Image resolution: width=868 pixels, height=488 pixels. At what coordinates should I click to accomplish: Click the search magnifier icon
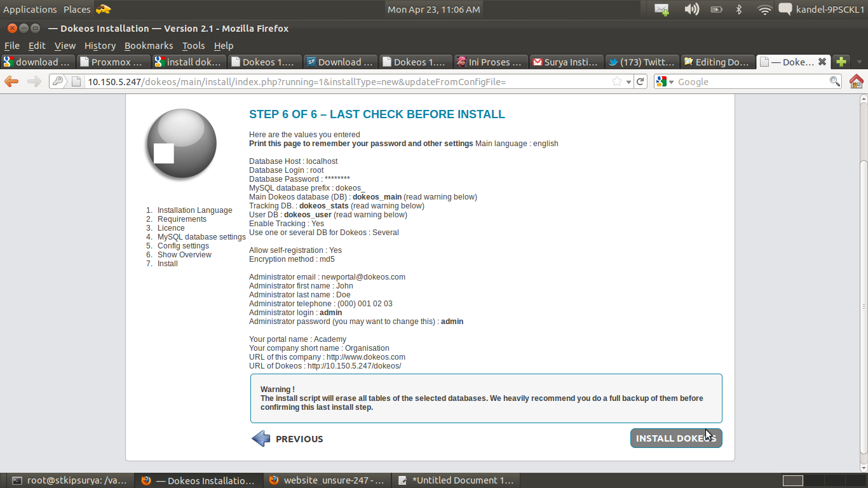(x=835, y=81)
